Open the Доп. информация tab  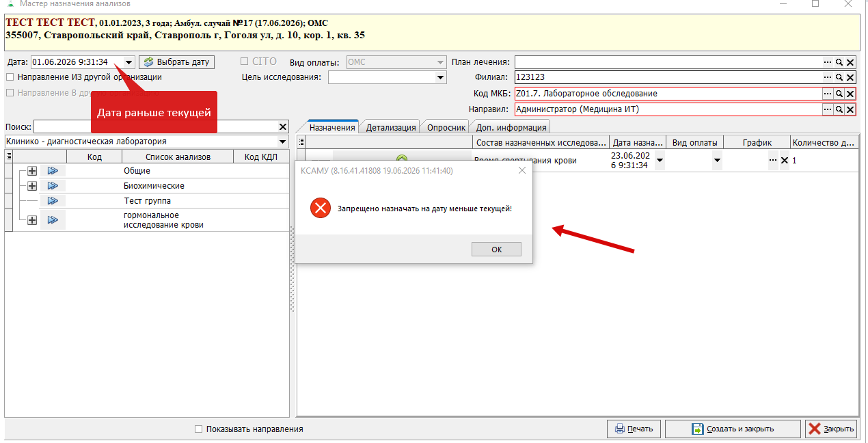pos(511,127)
